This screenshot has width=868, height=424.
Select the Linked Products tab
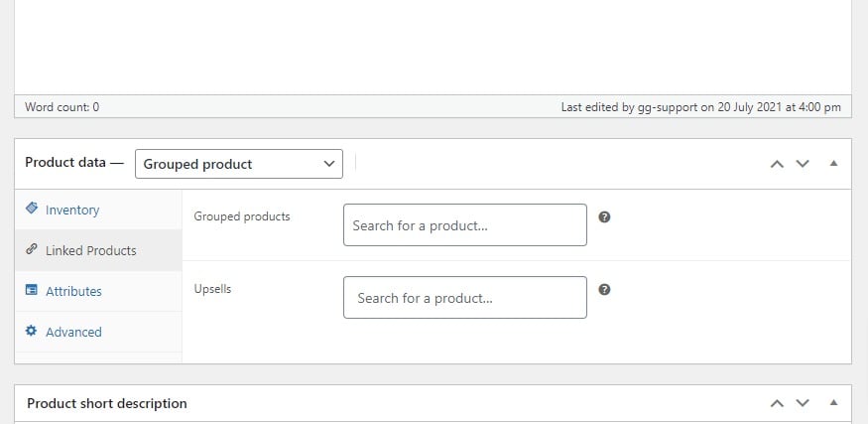(98, 250)
